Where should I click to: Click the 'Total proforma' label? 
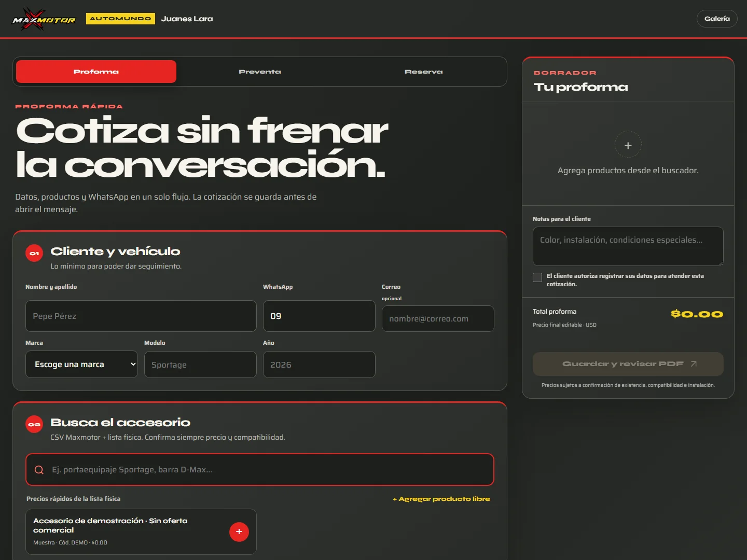pyautogui.click(x=555, y=312)
